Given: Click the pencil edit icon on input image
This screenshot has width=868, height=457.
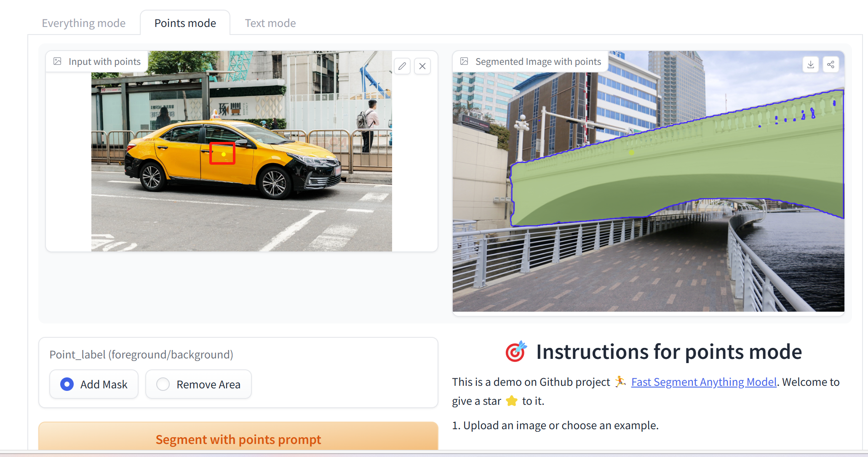Looking at the screenshot, I should tap(402, 66).
